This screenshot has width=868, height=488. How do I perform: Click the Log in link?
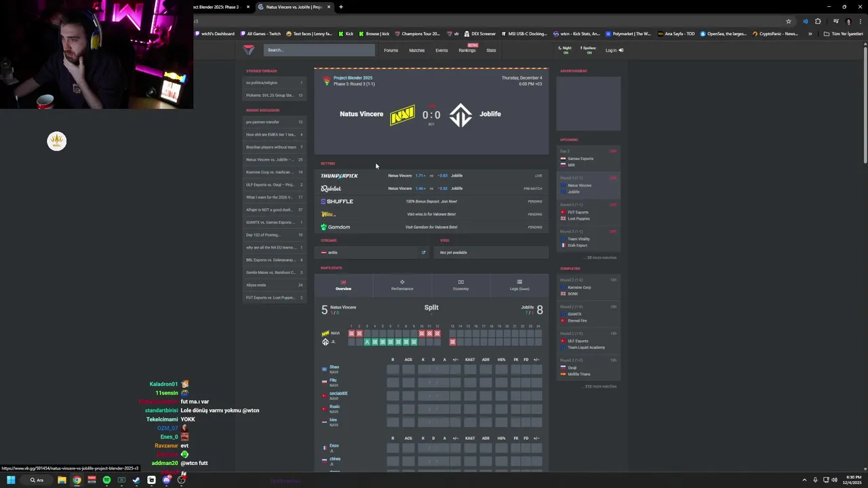tap(614, 50)
